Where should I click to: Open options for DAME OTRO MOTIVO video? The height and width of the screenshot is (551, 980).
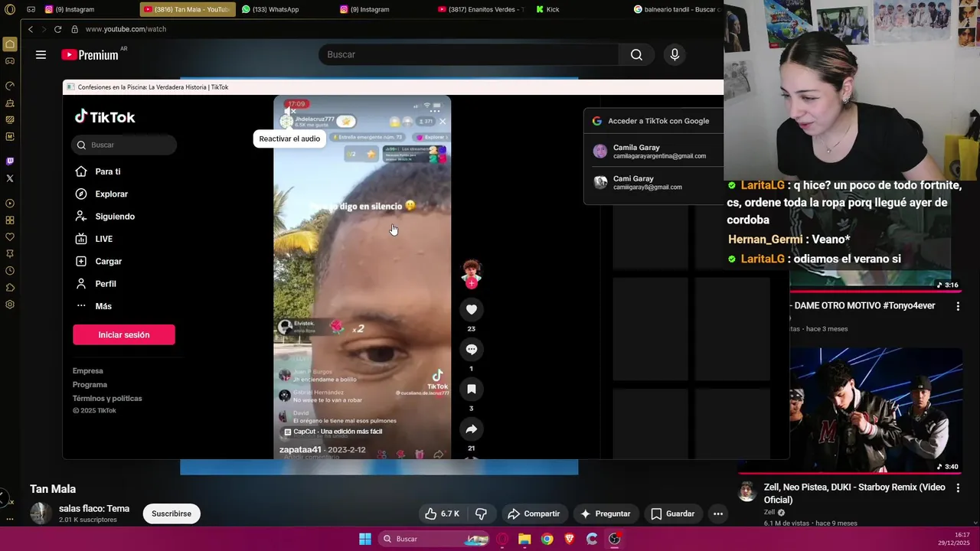(x=957, y=306)
